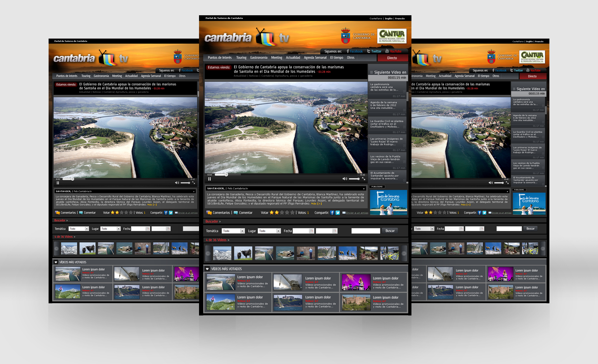The height and width of the screenshot is (364, 598).
Task: Click carousel next arrow on the center page
Action: click(x=404, y=253)
